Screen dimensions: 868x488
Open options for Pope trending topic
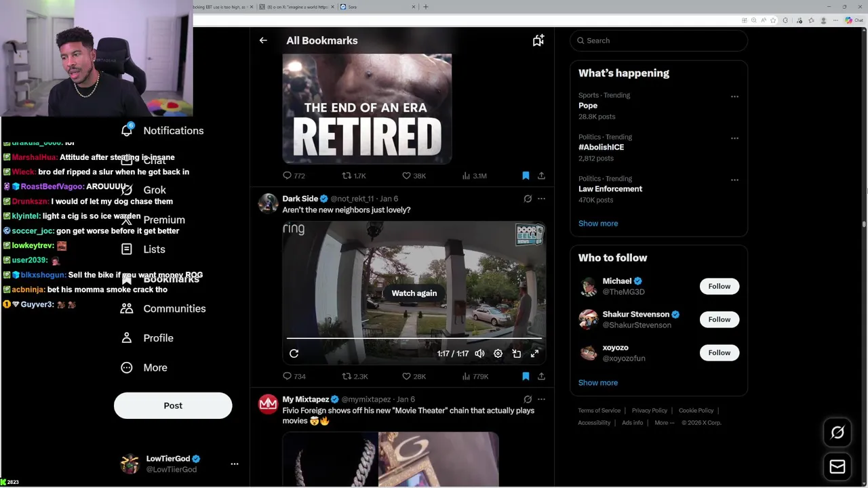coord(734,96)
